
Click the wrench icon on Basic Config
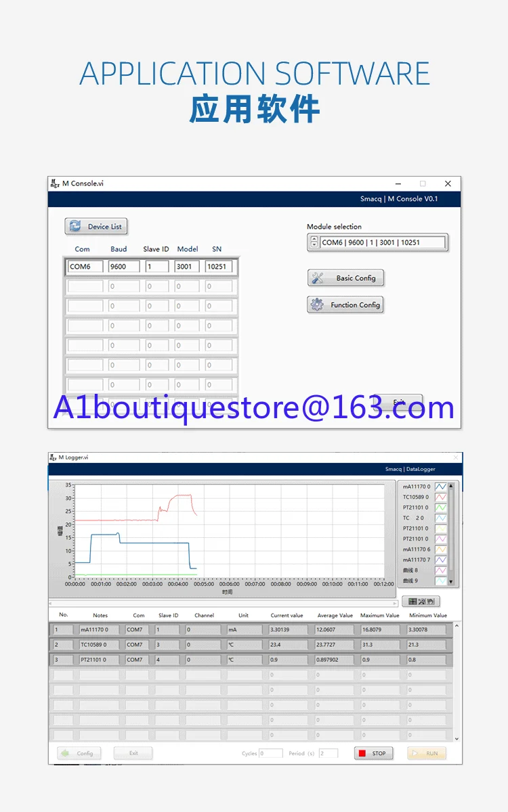pos(318,277)
